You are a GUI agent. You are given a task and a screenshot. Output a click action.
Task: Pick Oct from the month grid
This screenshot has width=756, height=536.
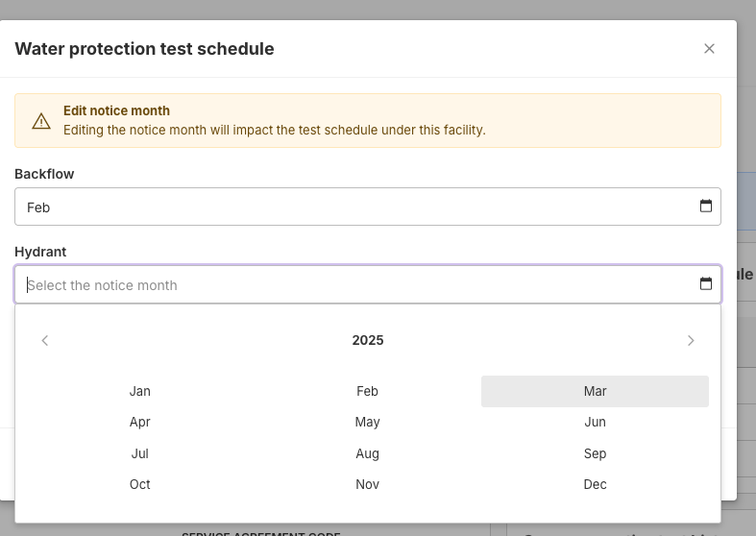click(140, 484)
